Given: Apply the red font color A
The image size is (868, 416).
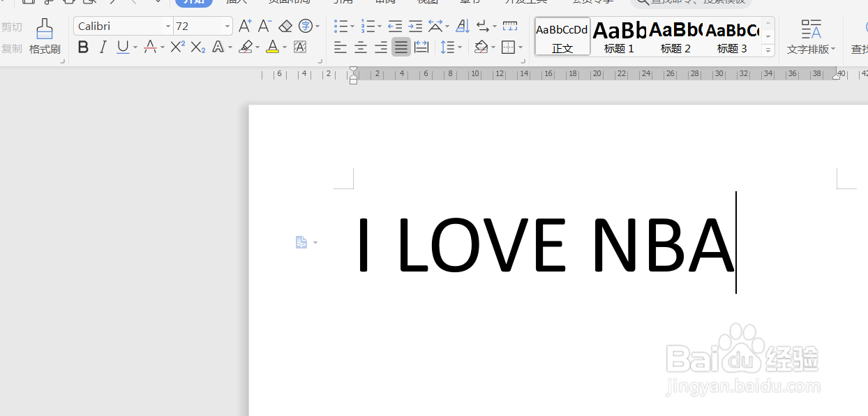Looking at the screenshot, I should tap(149, 47).
